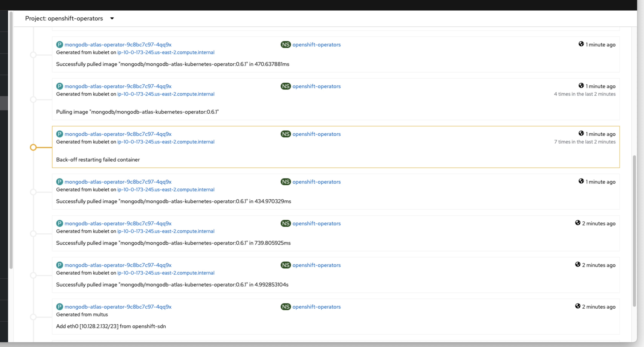
Task: Open pod mongodb-atlas-operator-9c8bc7c97-4qq9x from first event
Action: click(x=118, y=45)
